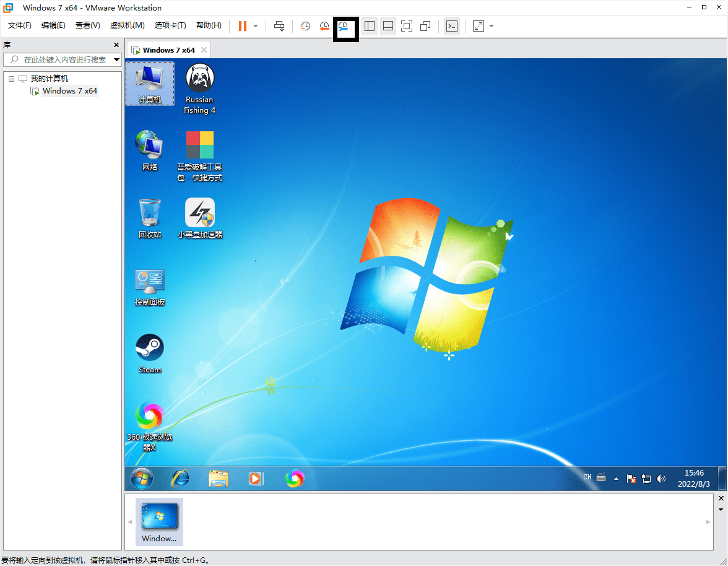Open the thumbnail bar options arrow
This screenshot has width=728, height=566.
pyautogui.click(x=721, y=510)
